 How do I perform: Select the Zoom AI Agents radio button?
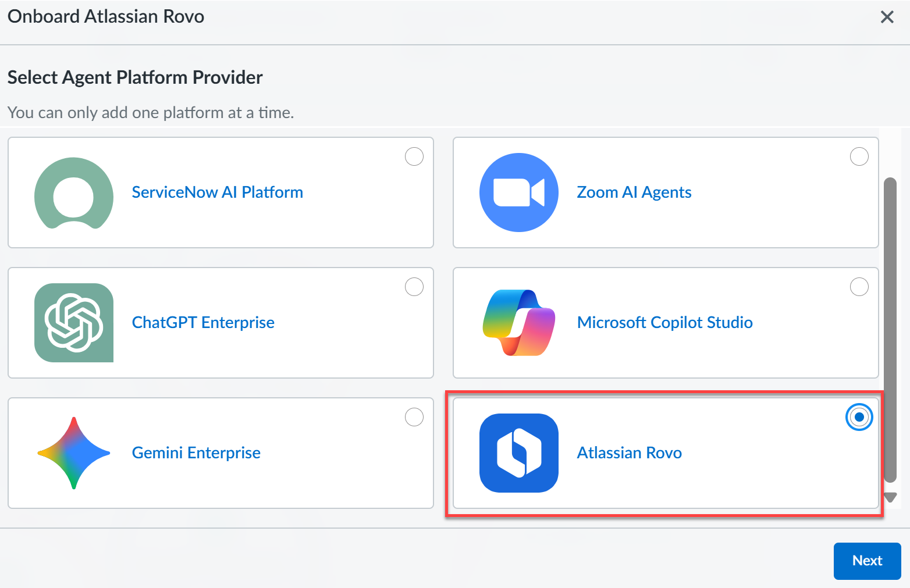(859, 156)
